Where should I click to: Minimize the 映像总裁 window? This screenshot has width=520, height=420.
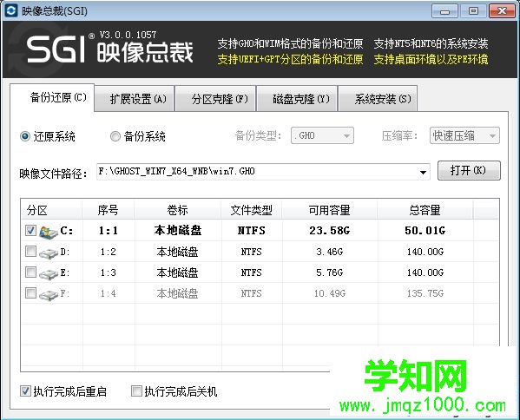(444, 11)
